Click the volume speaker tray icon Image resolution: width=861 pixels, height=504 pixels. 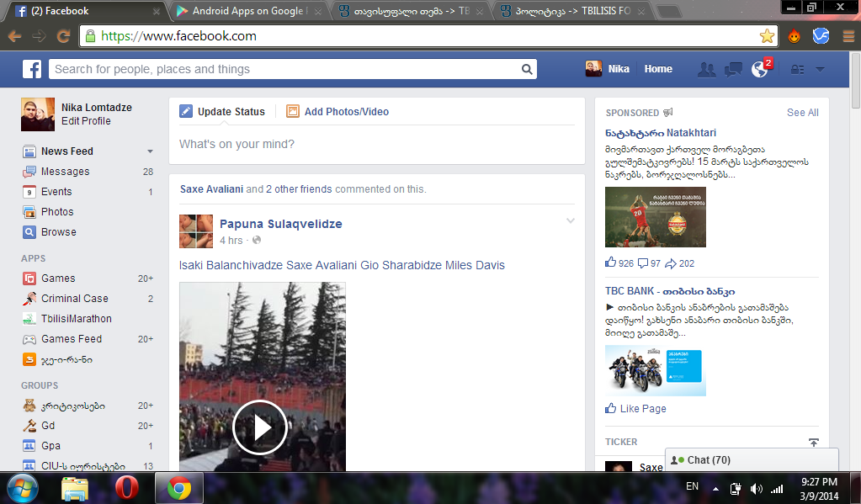(756, 489)
